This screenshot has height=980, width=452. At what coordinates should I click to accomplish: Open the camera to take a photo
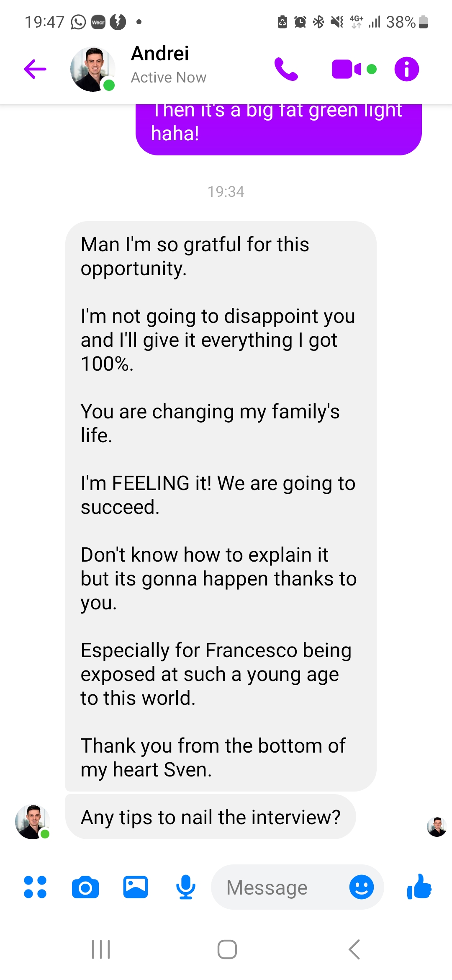point(85,887)
